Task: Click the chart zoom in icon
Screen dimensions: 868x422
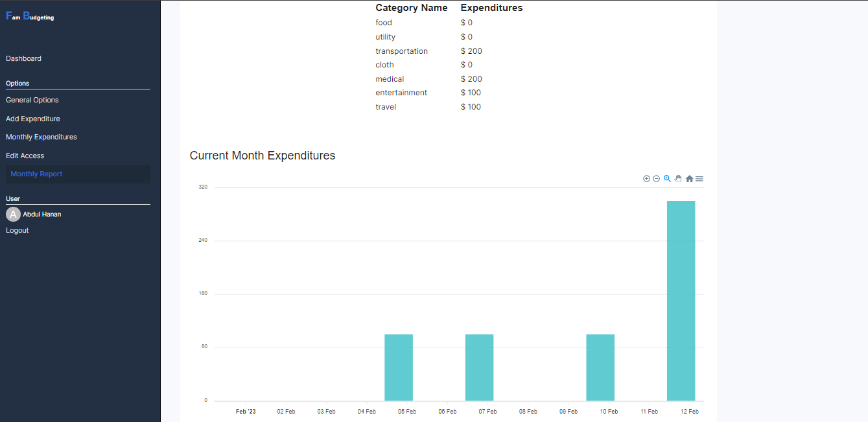Action: (x=646, y=179)
